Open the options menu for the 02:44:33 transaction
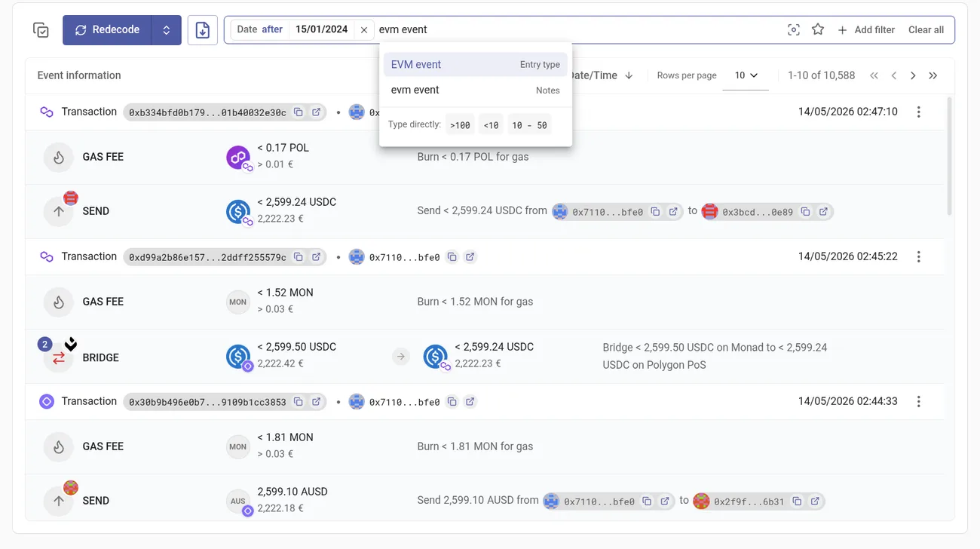This screenshot has width=980, height=549. (918, 401)
